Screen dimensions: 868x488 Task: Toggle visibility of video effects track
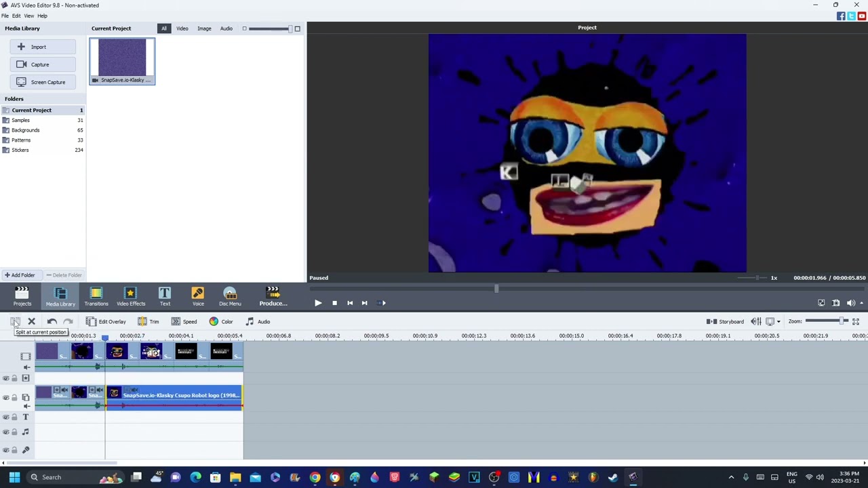(x=6, y=378)
